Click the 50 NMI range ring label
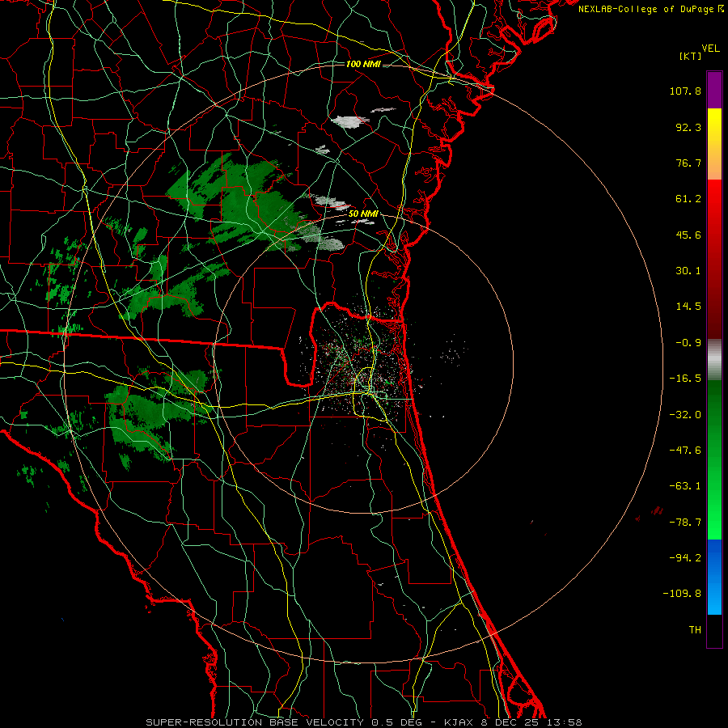The width and height of the screenshot is (728, 728). tap(363, 214)
